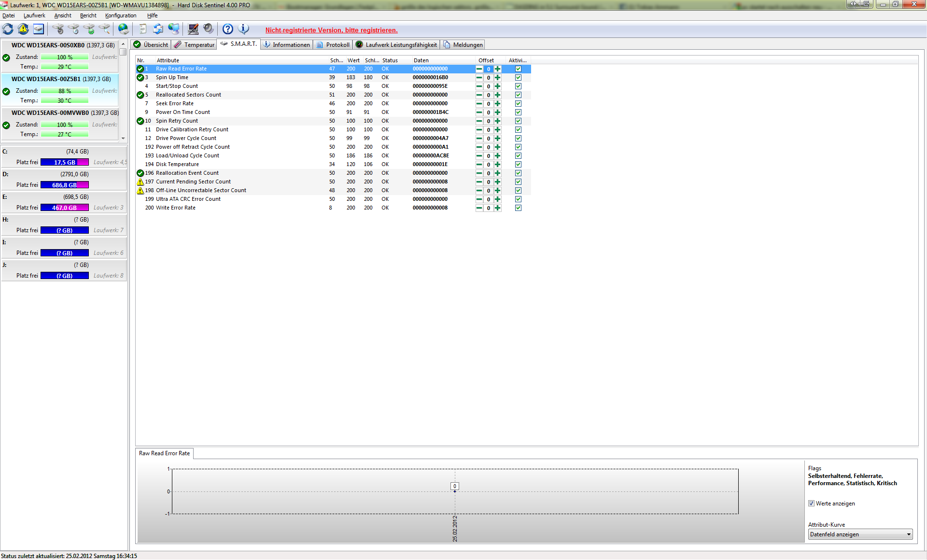Click the blue refresh arrows toolbar icon

click(8, 29)
